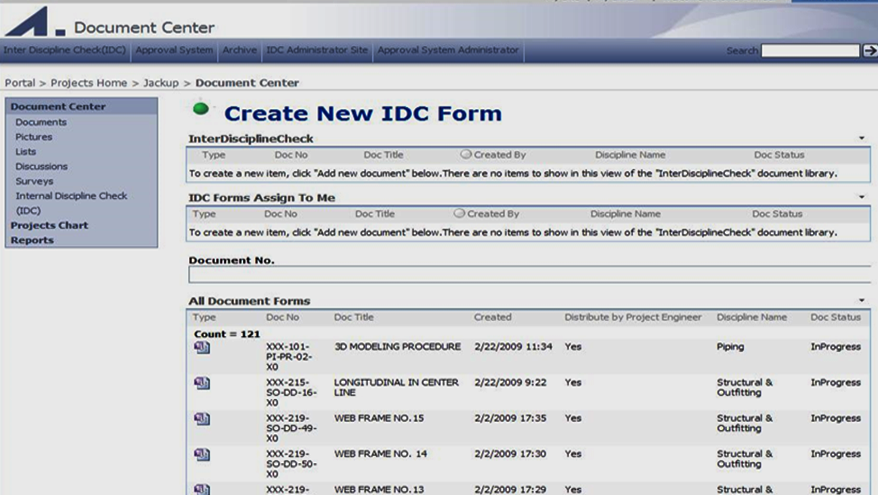Open Projects Chart in the sidebar
878x495 pixels.
49,225
